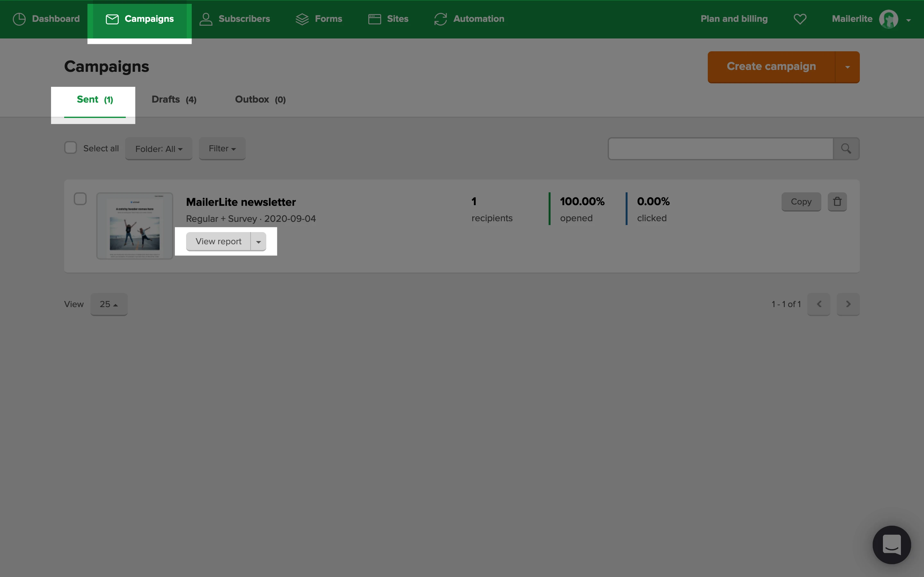Switch to the Drafts tab
The image size is (924, 577).
click(x=174, y=100)
